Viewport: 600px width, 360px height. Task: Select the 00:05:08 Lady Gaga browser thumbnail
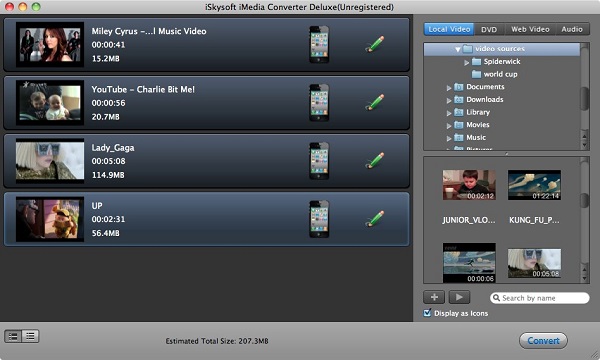[x=534, y=263]
